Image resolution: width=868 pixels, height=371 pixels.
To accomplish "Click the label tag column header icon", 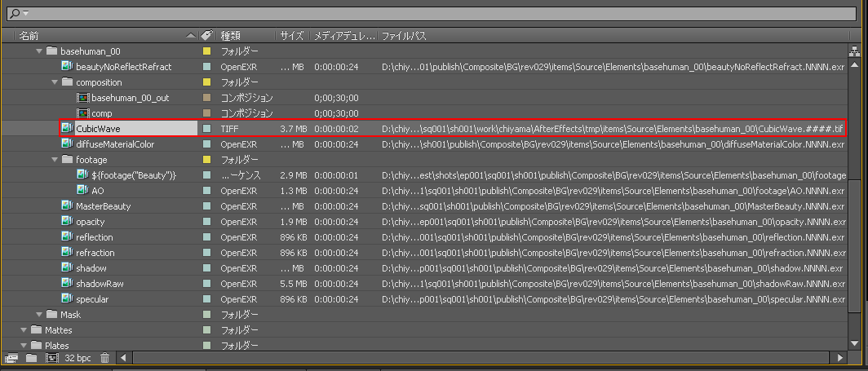I will 206,35.
